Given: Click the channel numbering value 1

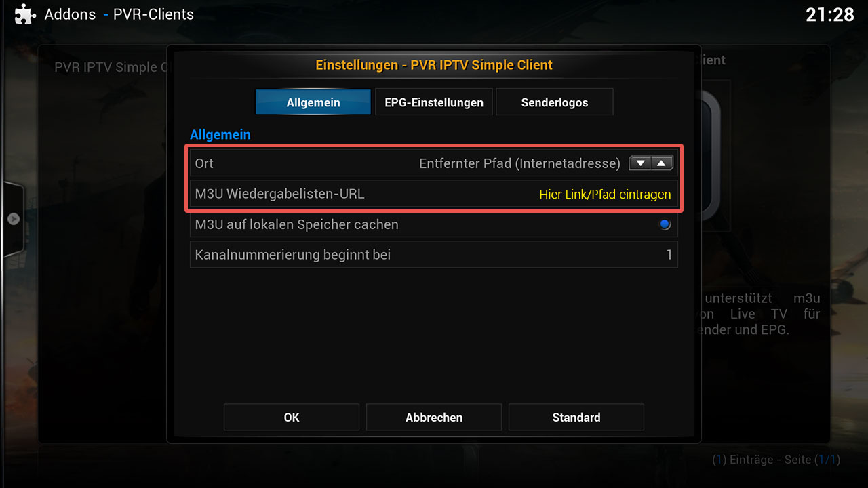Looking at the screenshot, I should pos(669,256).
